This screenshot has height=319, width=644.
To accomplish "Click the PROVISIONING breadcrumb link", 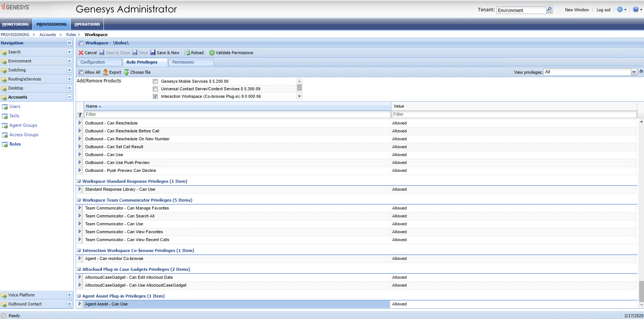I will click(x=15, y=35).
